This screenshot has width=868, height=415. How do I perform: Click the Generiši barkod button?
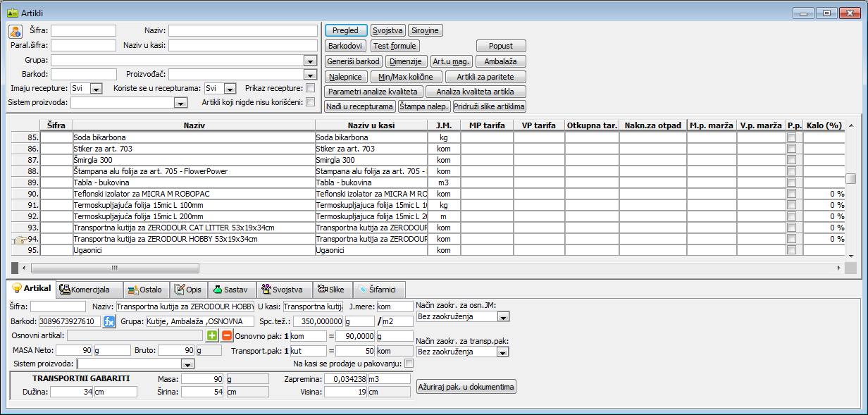[354, 61]
